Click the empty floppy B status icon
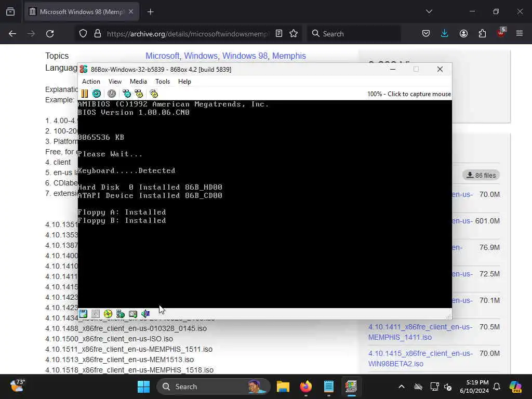 point(96,314)
